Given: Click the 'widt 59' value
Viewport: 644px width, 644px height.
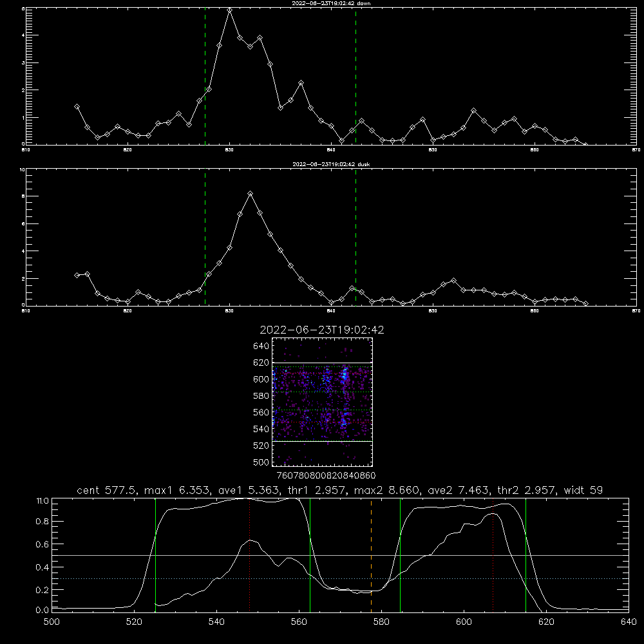Looking at the screenshot, I should tap(583, 490).
